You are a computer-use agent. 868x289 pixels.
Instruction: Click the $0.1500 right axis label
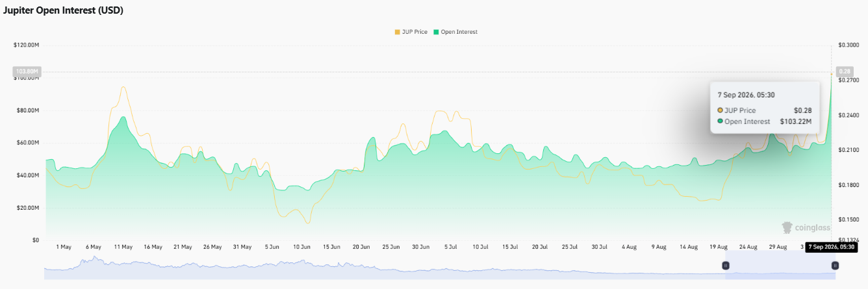(847, 220)
